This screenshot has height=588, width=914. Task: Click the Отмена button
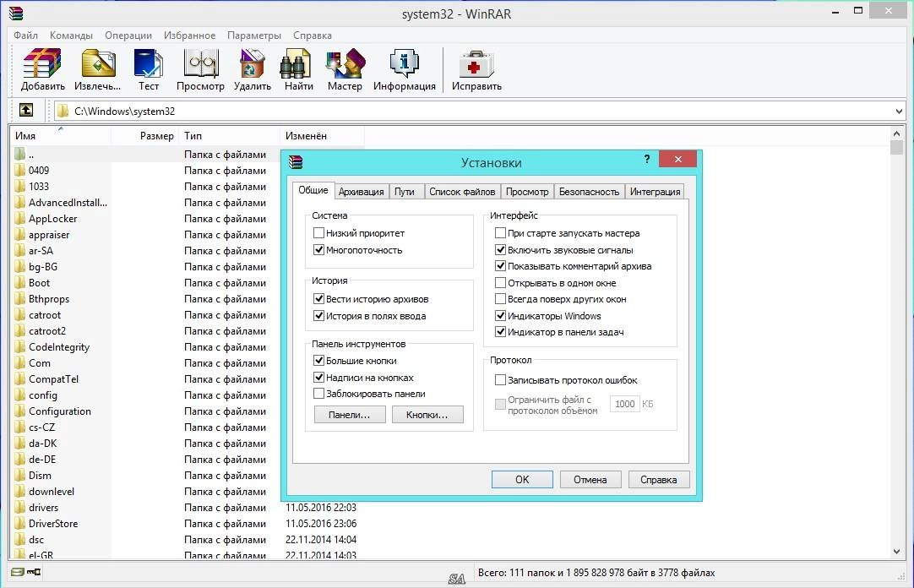pyautogui.click(x=590, y=480)
